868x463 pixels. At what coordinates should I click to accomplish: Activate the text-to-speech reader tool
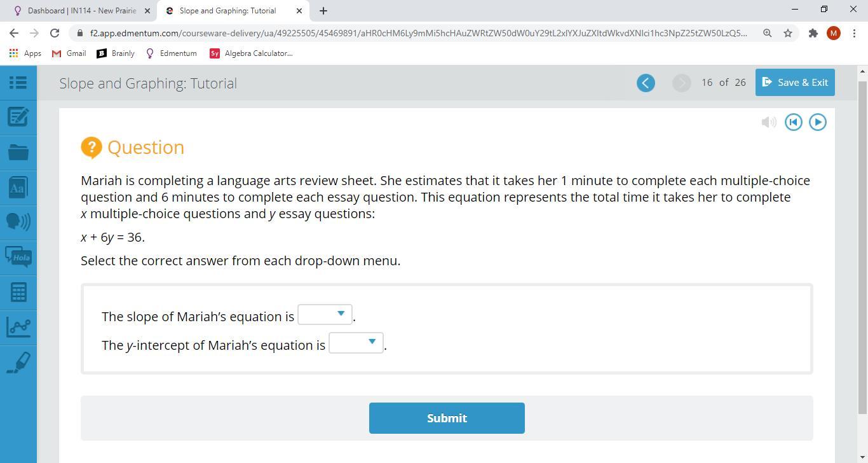point(18,221)
